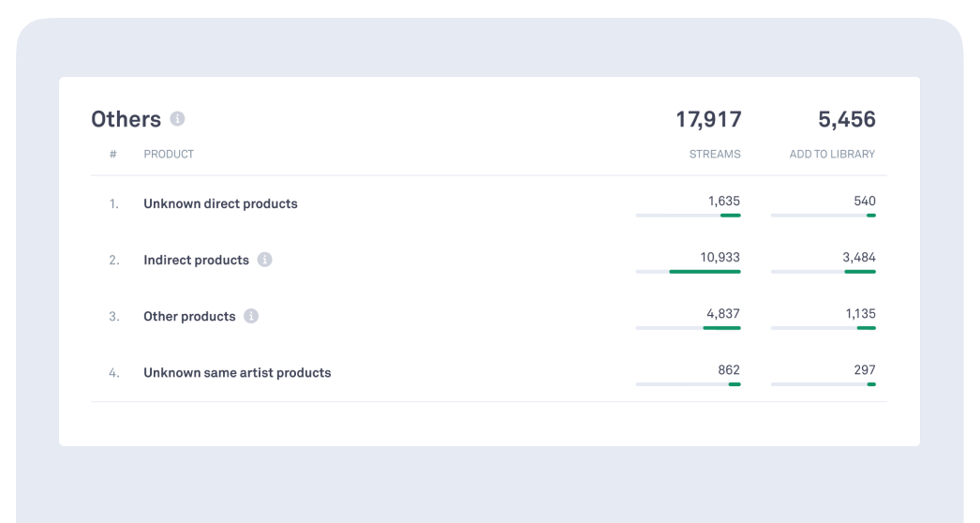Select the Unknown same artist products row

(237, 372)
